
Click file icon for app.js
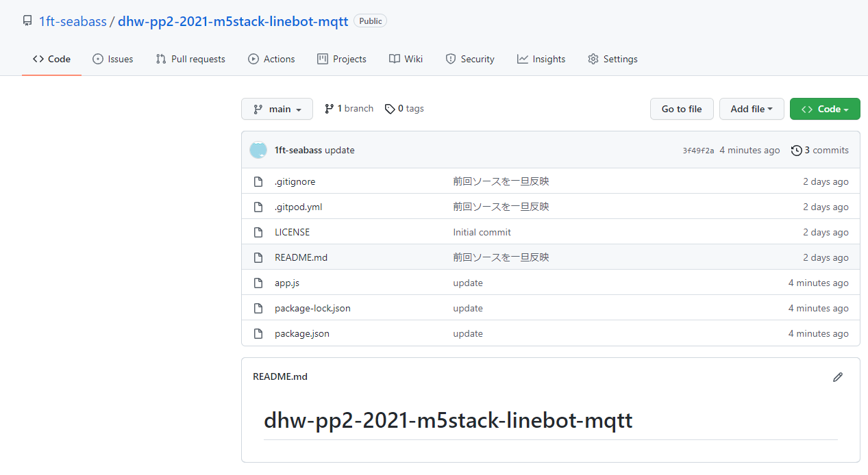coord(258,283)
